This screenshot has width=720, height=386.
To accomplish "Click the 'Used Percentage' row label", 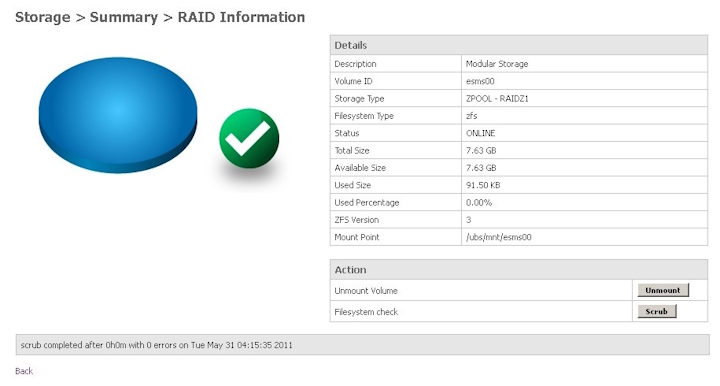I will (x=367, y=203).
